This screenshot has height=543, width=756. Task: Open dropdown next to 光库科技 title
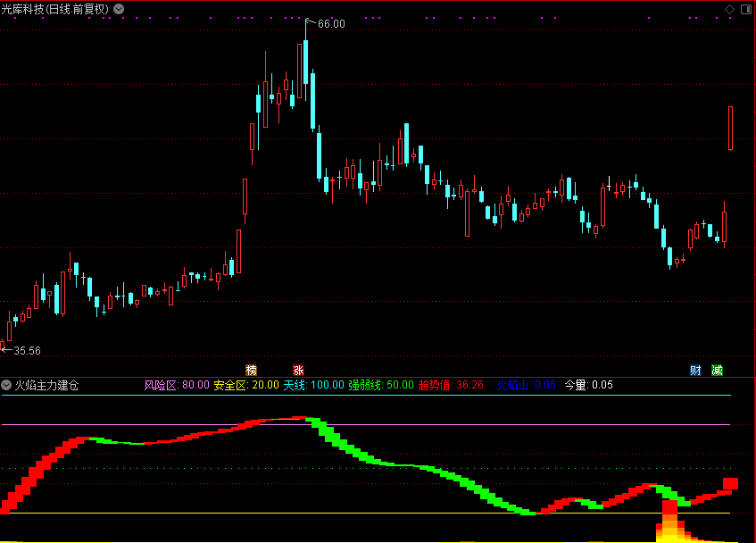[119, 9]
